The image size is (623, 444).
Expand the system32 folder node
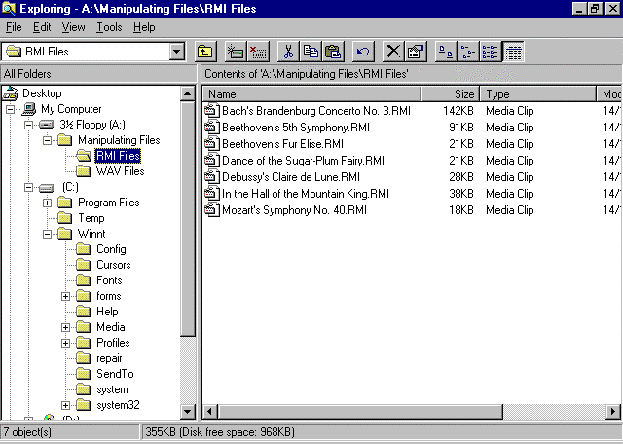pyautogui.click(x=66, y=405)
